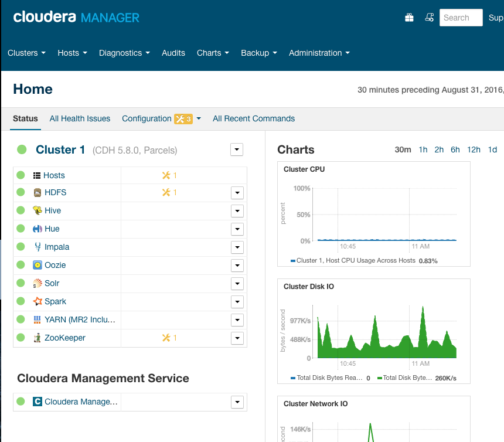Open the Clusters menu
504x442 pixels.
click(26, 53)
